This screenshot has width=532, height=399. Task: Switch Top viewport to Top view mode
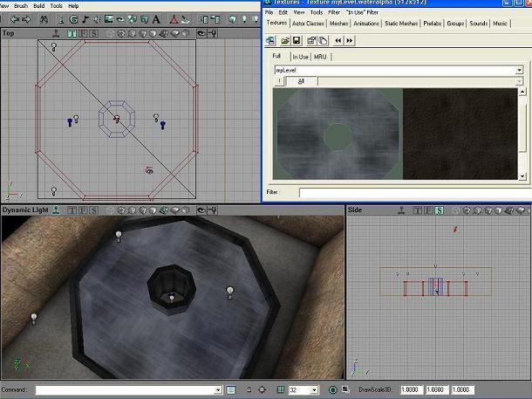pyautogui.click(x=72, y=34)
